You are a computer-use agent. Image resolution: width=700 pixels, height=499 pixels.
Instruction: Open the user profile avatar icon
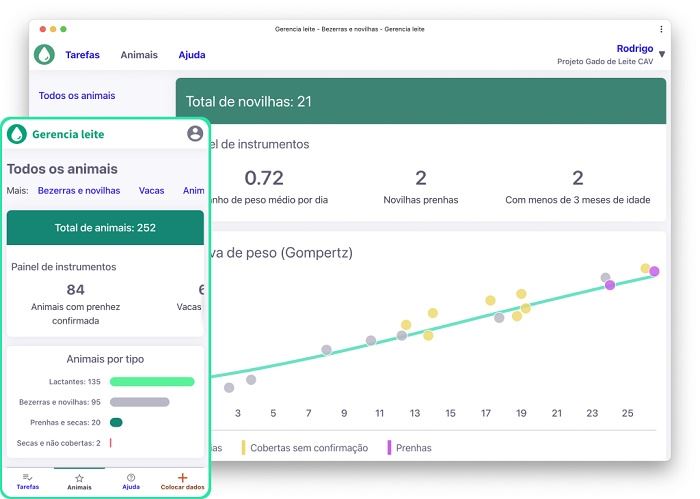tap(195, 134)
